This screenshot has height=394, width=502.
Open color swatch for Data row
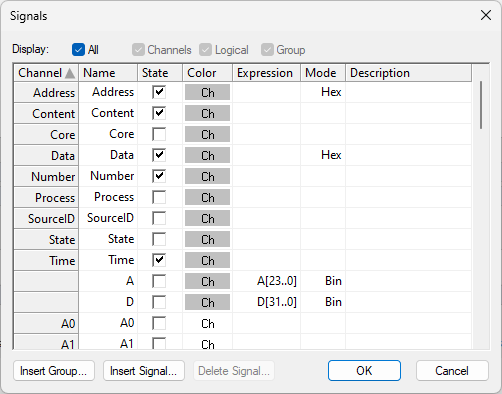tap(207, 155)
